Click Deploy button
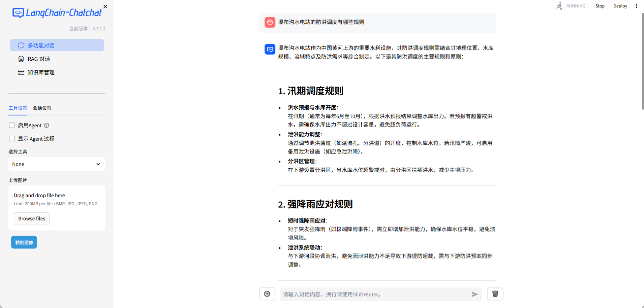This screenshot has height=308, width=644. (620, 6)
